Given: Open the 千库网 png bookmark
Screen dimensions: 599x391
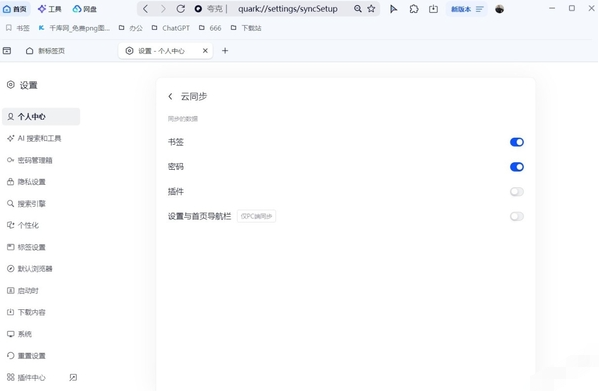Looking at the screenshot, I should pyautogui.click(x=74, y=28).
